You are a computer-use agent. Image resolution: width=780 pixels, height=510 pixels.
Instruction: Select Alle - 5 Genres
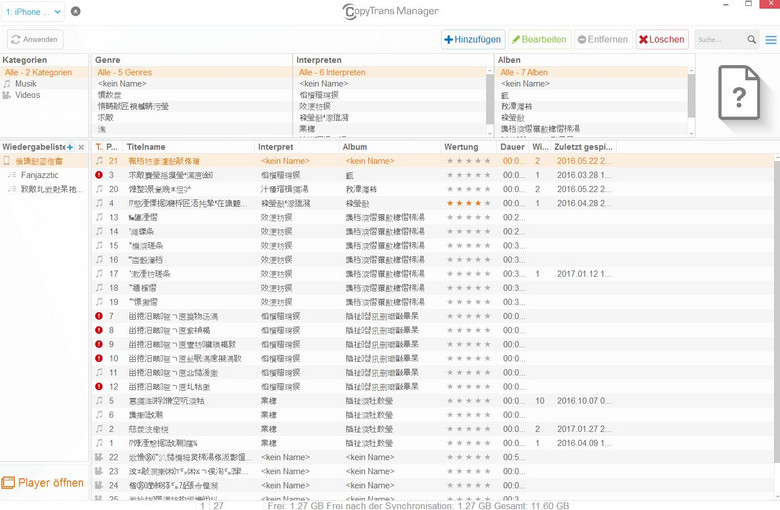coord(192,72)
